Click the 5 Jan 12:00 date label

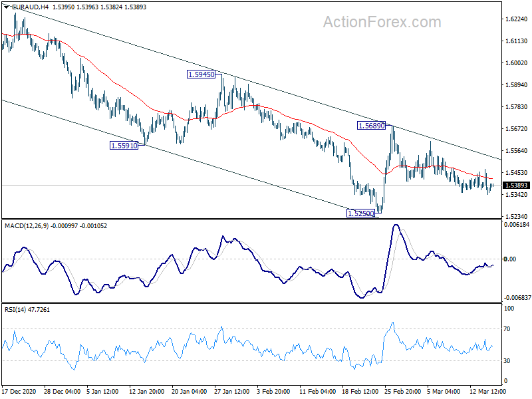pyautogui.click(x=102, y=391)
